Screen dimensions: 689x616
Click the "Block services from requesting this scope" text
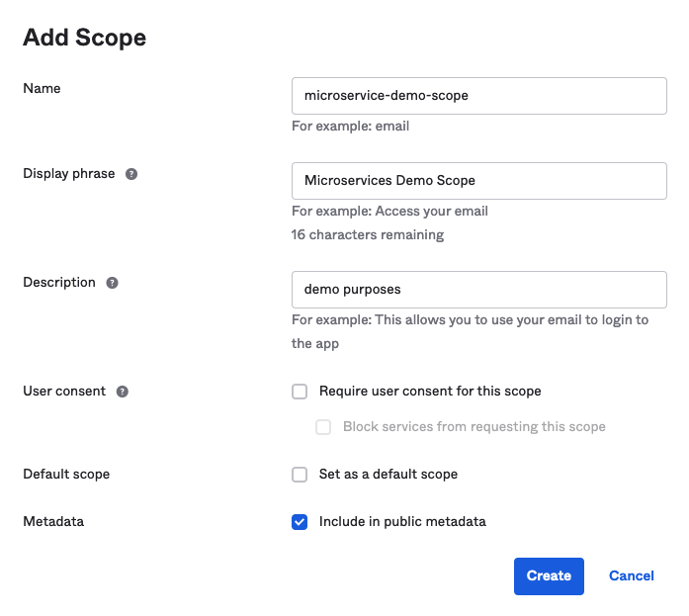point(474,427)
